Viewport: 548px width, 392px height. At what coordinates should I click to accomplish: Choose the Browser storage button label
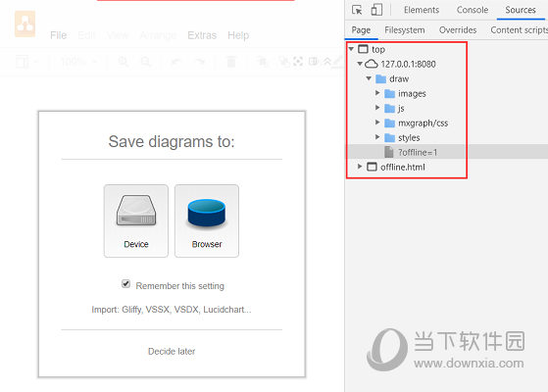207,244
